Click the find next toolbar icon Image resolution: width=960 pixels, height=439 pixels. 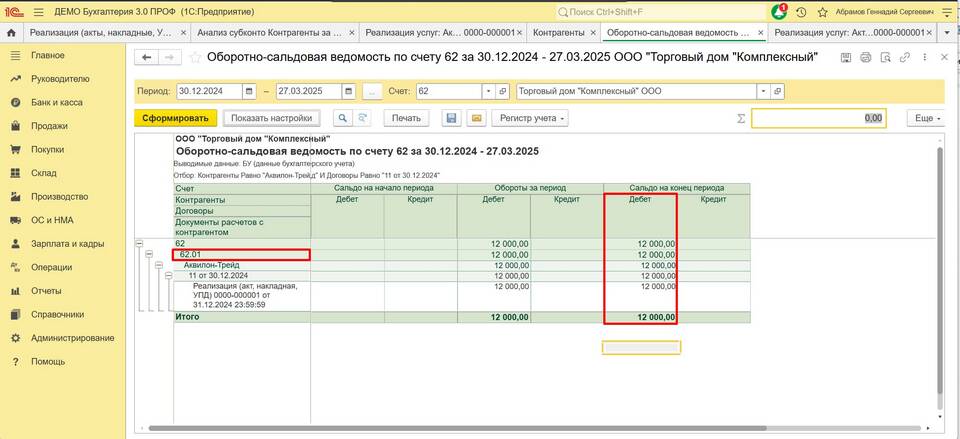coord(362,118)
